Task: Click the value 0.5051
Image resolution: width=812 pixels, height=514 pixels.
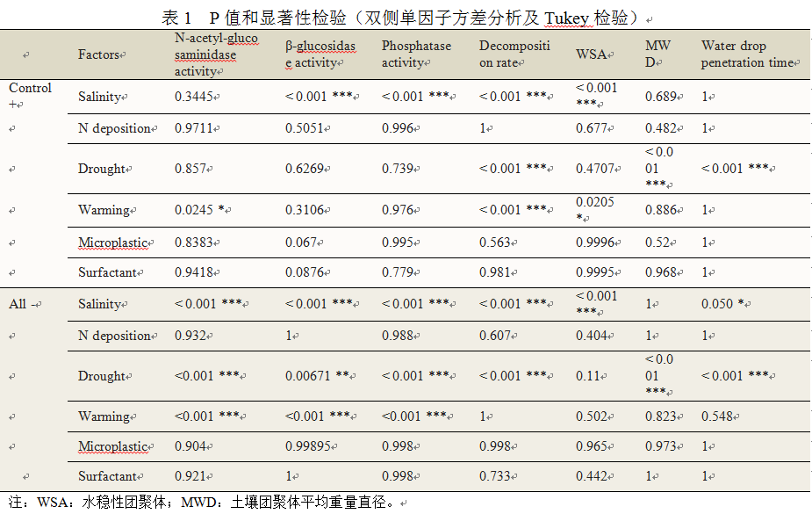Action: (x=305, y=128)
